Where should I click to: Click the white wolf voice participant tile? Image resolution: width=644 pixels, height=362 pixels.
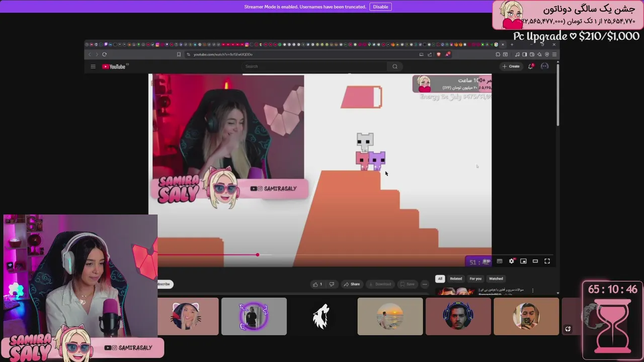322,316
